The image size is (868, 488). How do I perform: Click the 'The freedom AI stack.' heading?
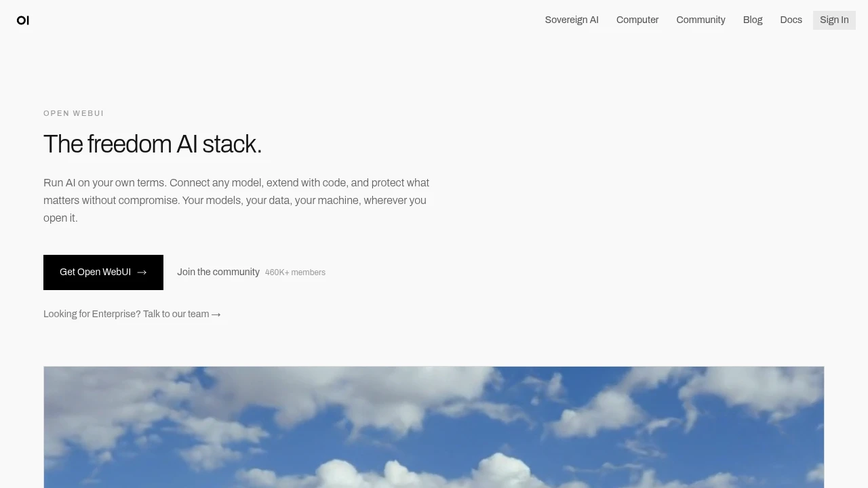(153, 144)
